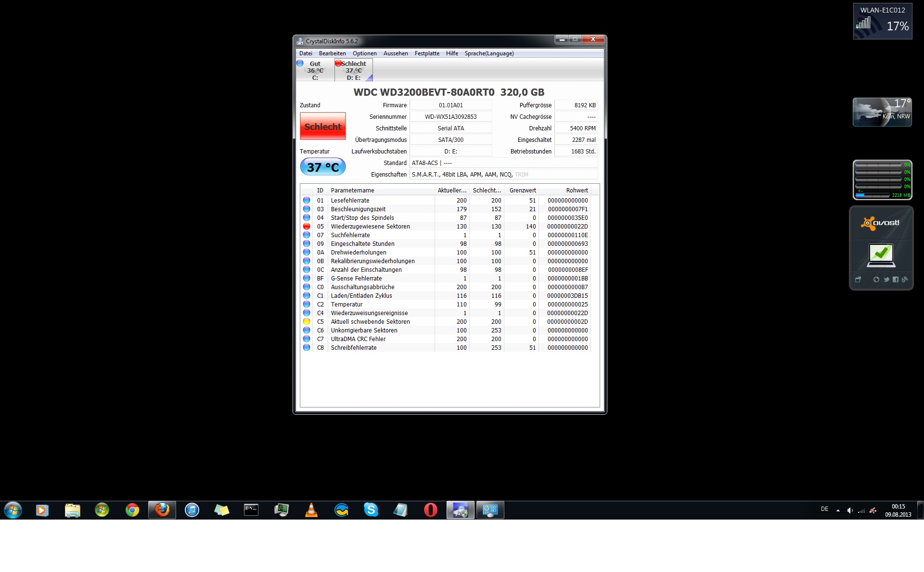Click the Windows Start button
This screenshot has height=572, width=924.
coord(13,510)
